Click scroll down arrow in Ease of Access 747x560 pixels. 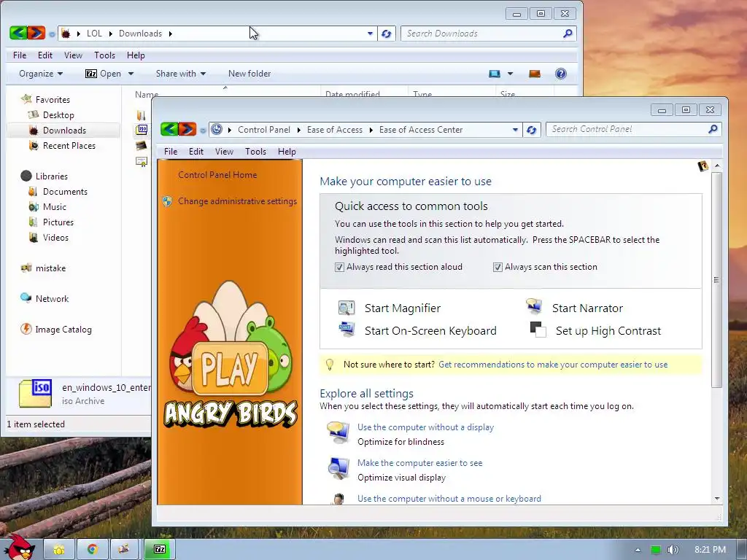(x=717, y=499)
